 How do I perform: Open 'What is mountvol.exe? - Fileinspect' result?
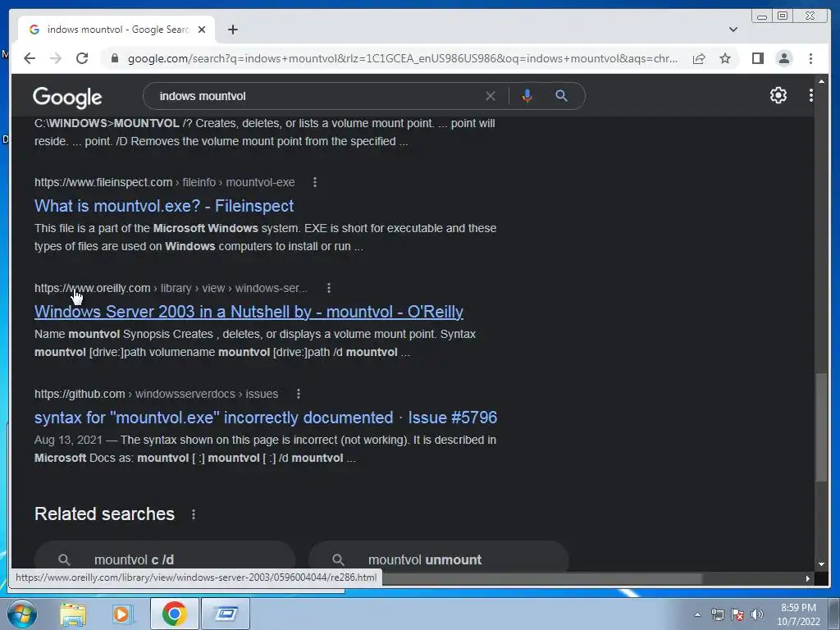164,206
